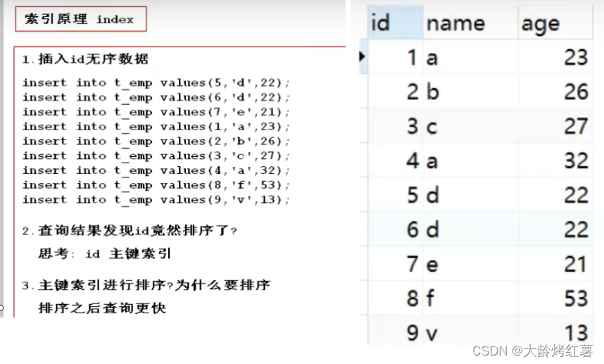Click insert line values(2,'b',26)
The height and width of the screenshot is (364, 604).
tap(156, 142)
